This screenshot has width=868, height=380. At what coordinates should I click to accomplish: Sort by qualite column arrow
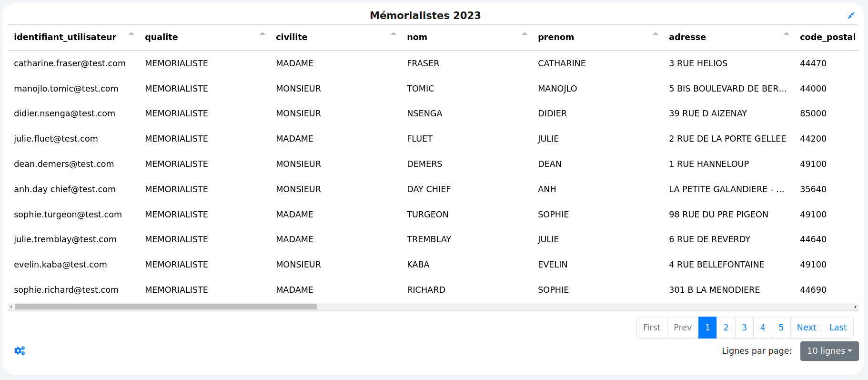click(262, 34)
